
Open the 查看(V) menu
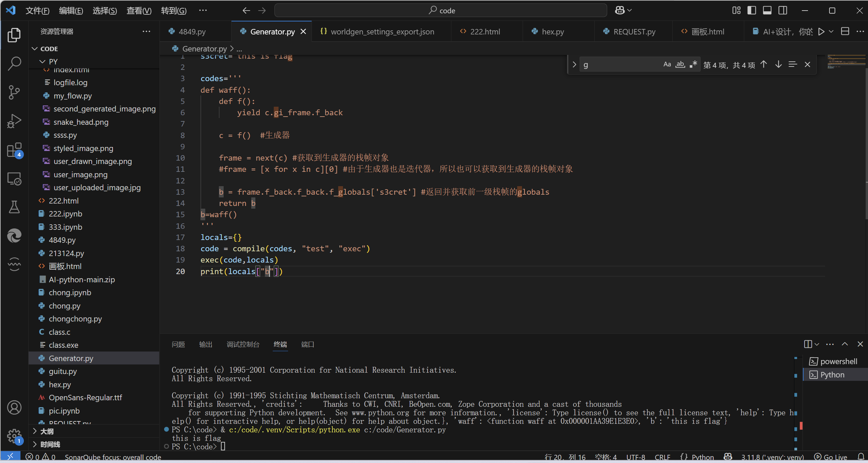[139, 11]
